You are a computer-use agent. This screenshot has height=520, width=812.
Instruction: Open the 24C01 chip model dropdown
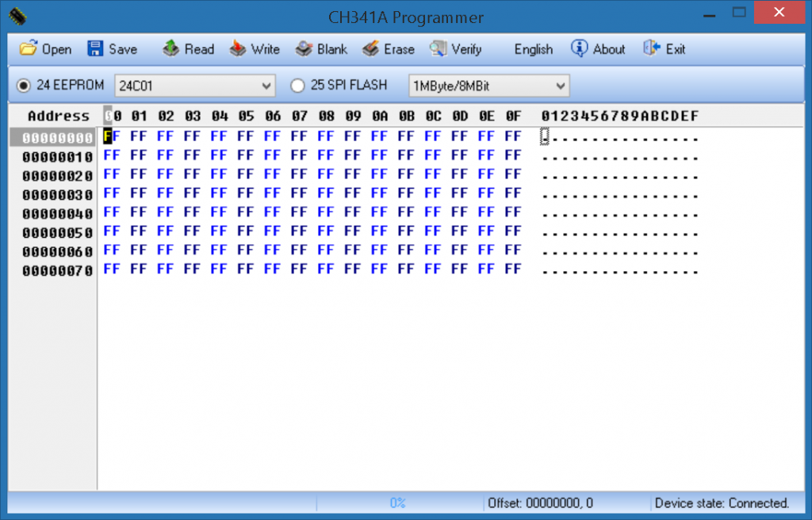click(195, 86)
